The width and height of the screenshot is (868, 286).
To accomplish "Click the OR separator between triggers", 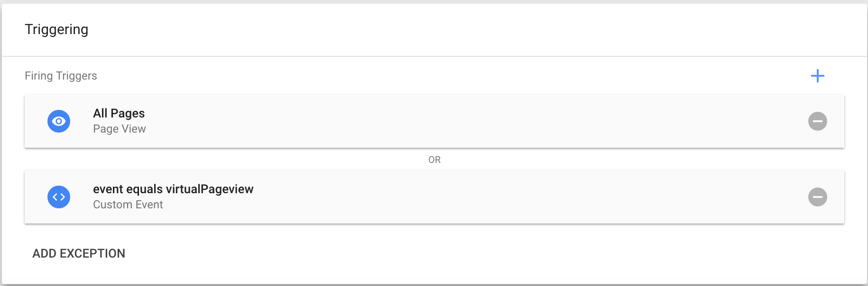I will pos(434,160).
